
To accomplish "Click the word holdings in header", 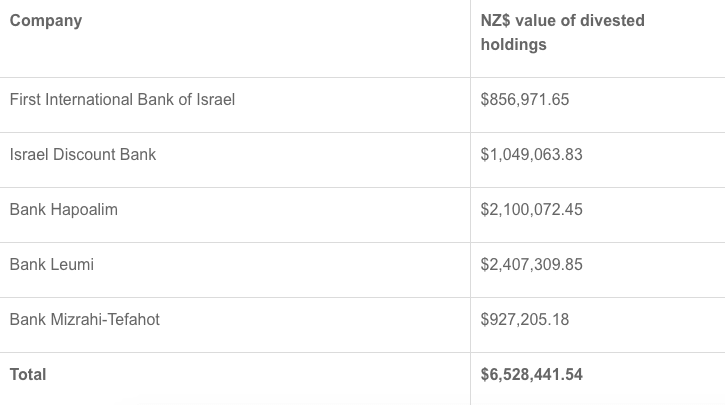I will pos(513,45).
